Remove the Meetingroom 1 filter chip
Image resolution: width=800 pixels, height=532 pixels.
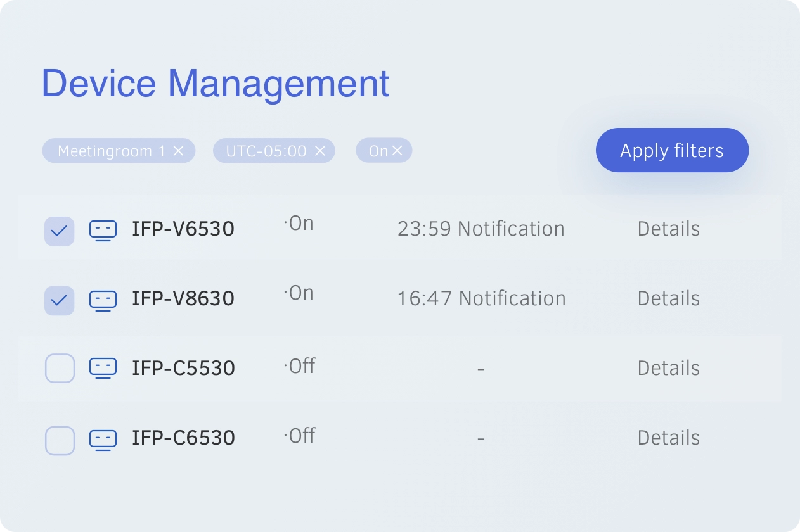pos(178,151)
